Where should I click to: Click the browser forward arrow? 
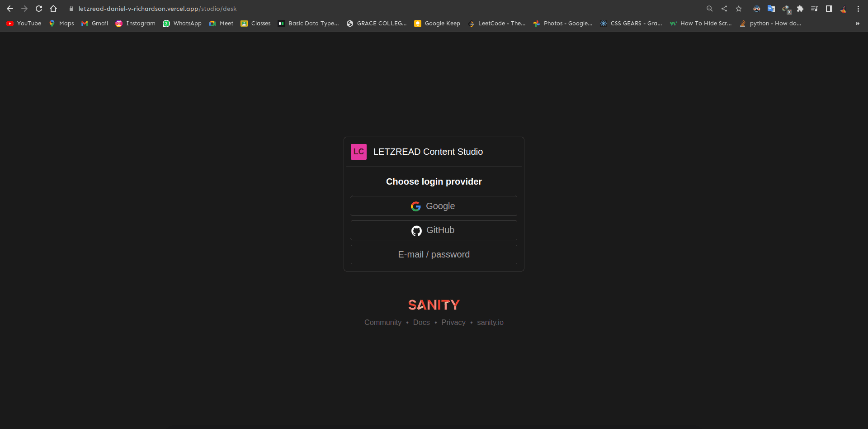(24, 9)
